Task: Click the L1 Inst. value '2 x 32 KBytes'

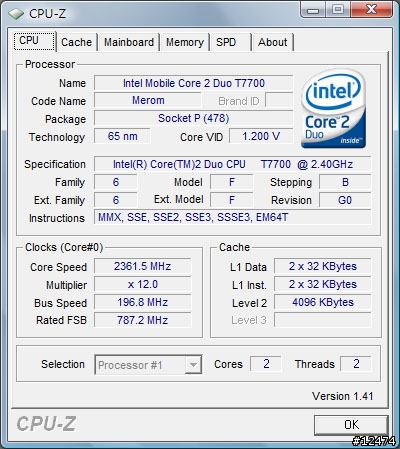Action: coord(323,284)
